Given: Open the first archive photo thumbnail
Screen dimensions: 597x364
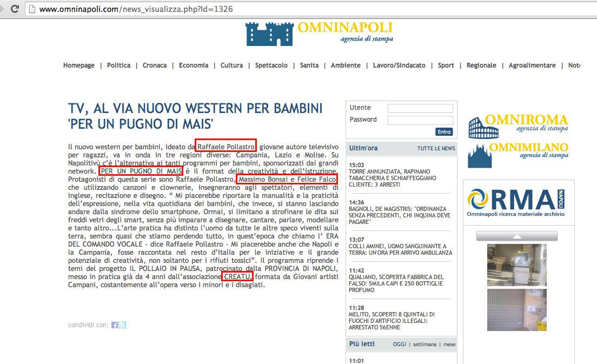Looking at the screenshot, I should tap(516, 265).
